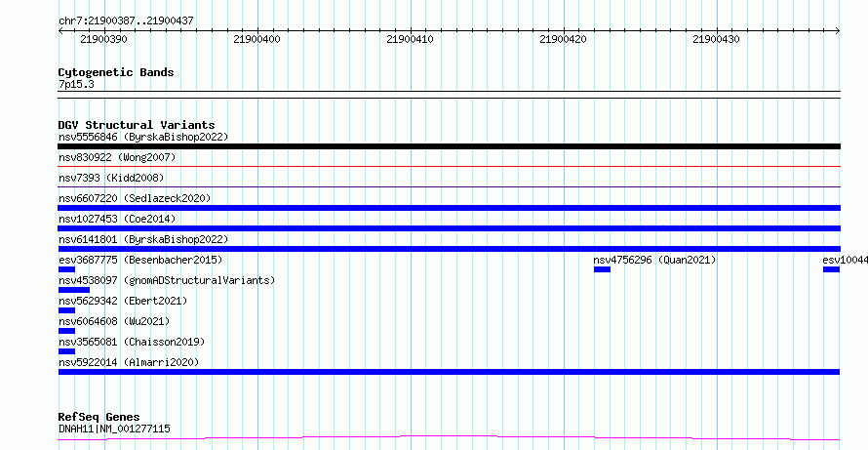Screen dimensions: 868x450
Task: Open variant label nsv6607220 (Sedlazeck2020)
Action: click(x=135, y=198)
